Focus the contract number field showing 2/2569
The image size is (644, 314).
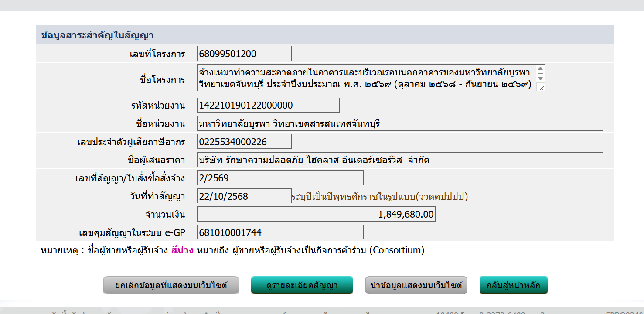click(280, 178)
